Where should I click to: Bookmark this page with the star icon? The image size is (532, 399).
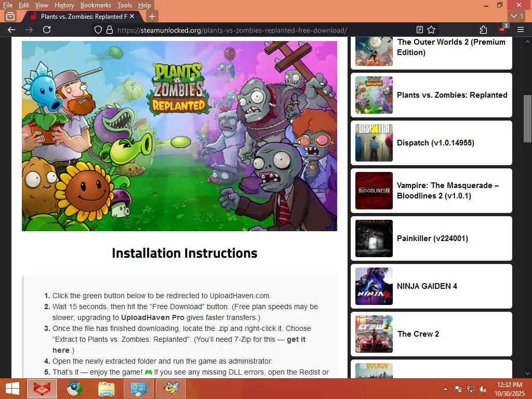431,30
